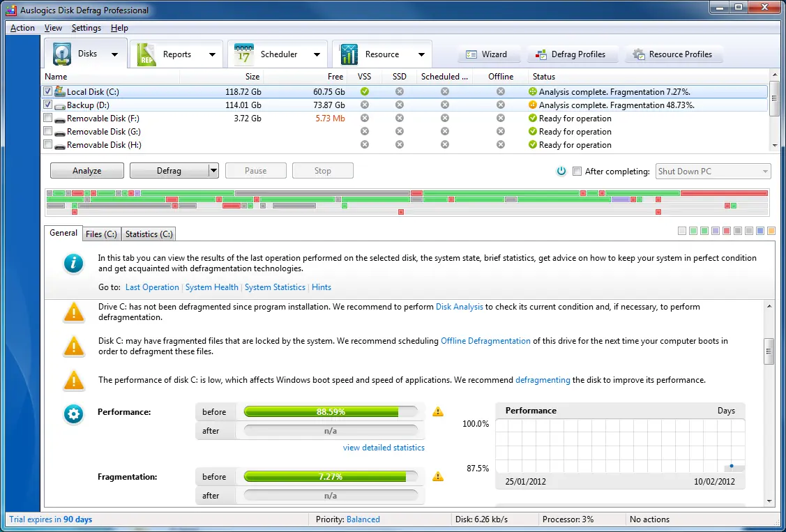Click the Resource chart icon
This screenshot has width=786, height=532.
click(349, 54)
